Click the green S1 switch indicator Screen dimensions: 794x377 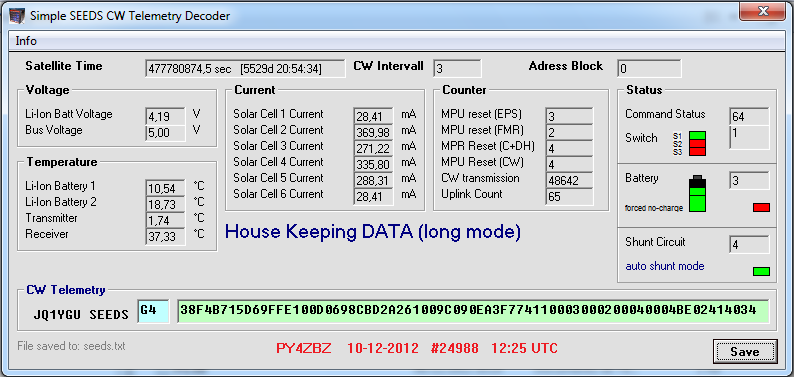pos(697,136)
